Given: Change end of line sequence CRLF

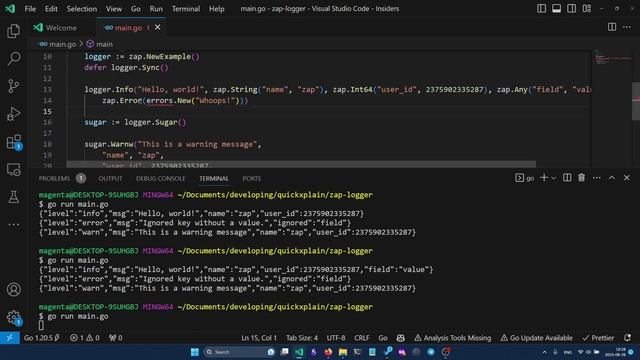Looking at the screenshot, I should click(362, 338).
